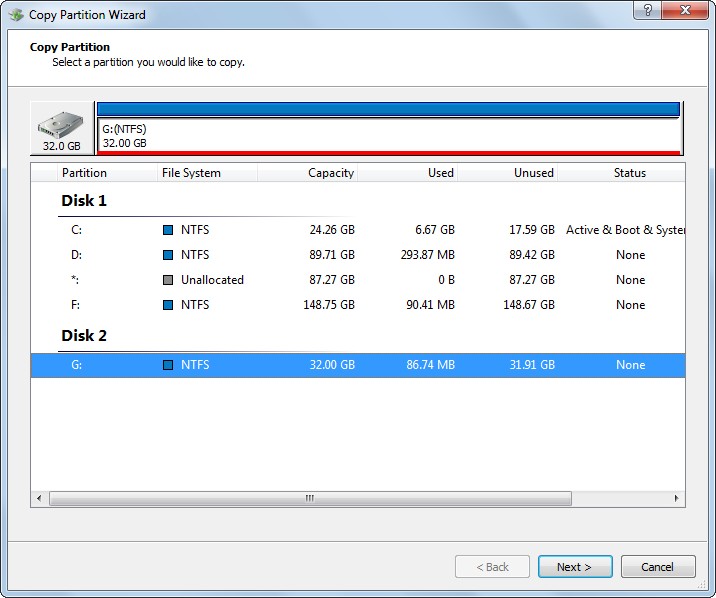Click the 32.0 GB disk drive icon
716x598 pixels.
(x=62, y=128)
